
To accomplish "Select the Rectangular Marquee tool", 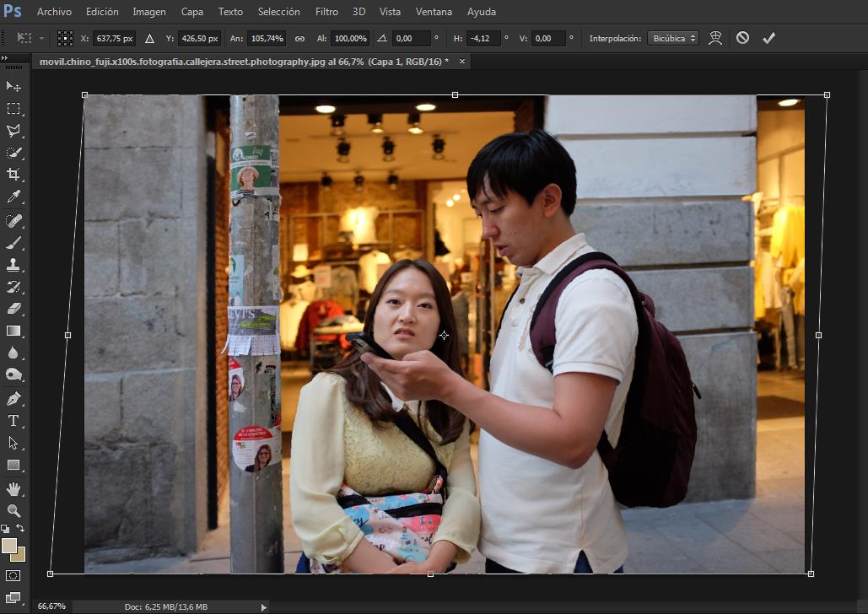I will [x=13, y=109].
